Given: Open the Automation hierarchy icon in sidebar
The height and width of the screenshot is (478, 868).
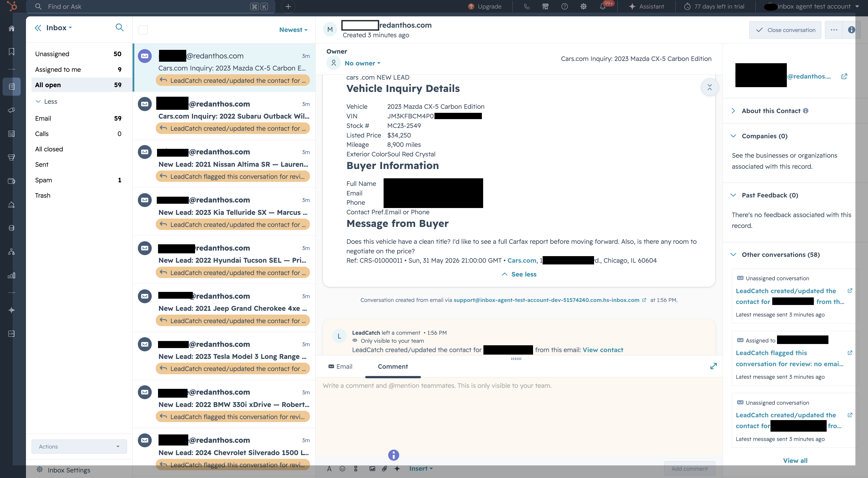Looking at the screenshot, I should click(11, 252).
